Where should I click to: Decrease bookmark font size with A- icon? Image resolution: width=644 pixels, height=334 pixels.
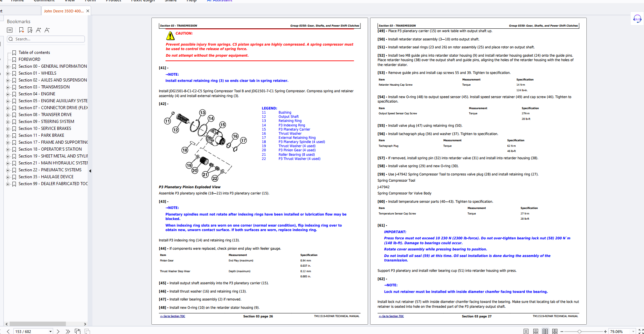pyautogui.click(x=47, y=30)
